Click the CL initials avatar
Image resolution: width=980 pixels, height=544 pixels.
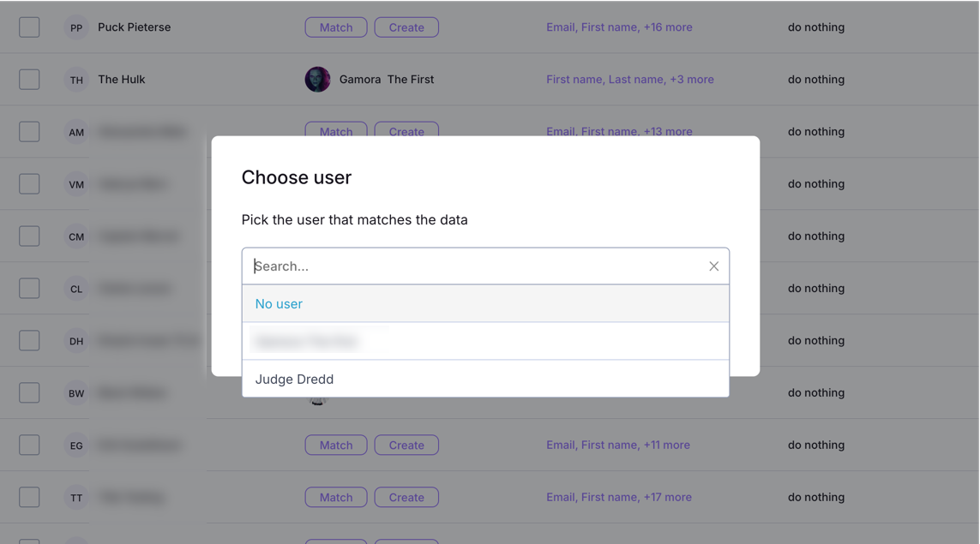[76, 289]
